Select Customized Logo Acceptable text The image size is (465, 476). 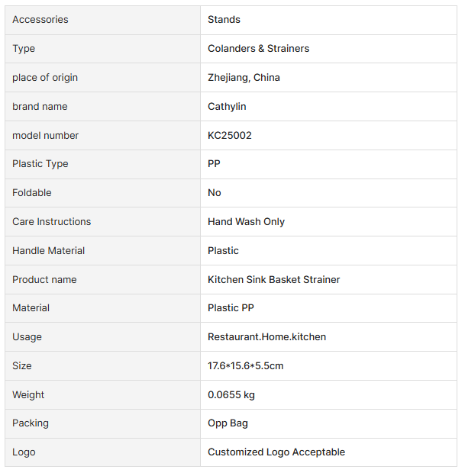(276, 452)
